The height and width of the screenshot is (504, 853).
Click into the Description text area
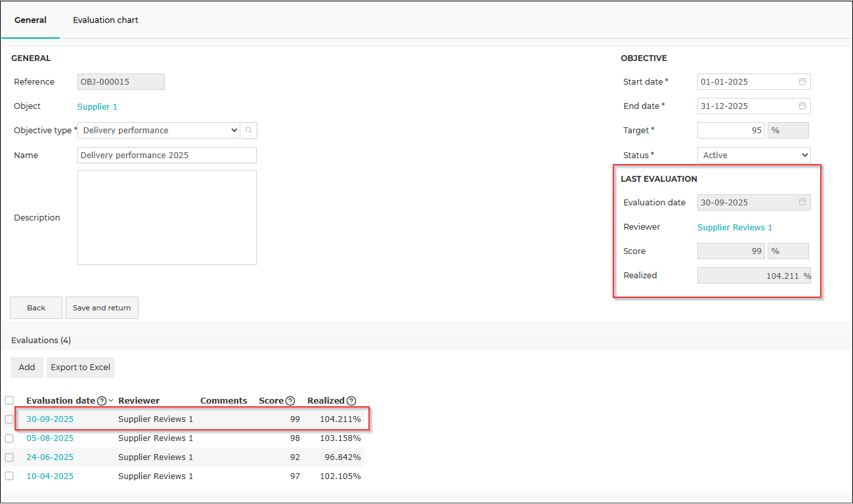coord(167,218)
